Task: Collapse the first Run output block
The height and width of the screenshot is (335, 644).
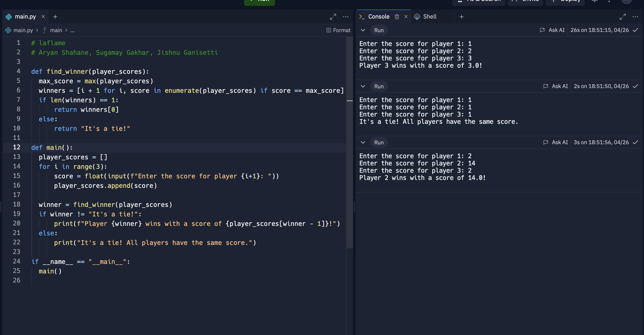Action: pyautogui.click(x=363, y=30)
